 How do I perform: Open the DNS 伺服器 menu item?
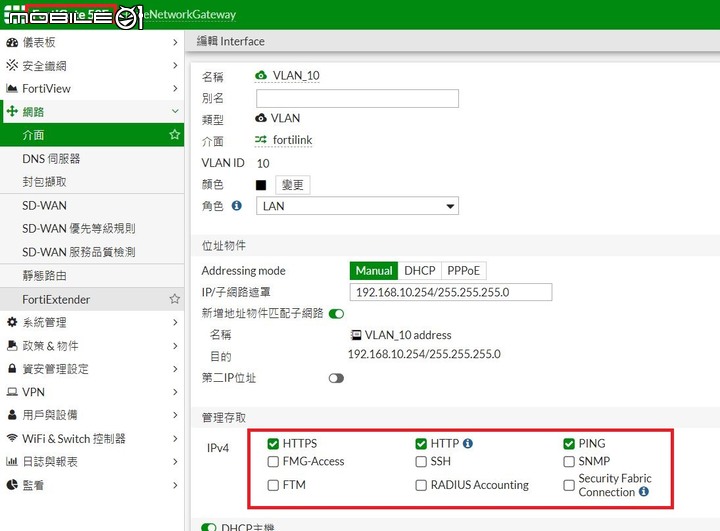click(x=92, y=158)
